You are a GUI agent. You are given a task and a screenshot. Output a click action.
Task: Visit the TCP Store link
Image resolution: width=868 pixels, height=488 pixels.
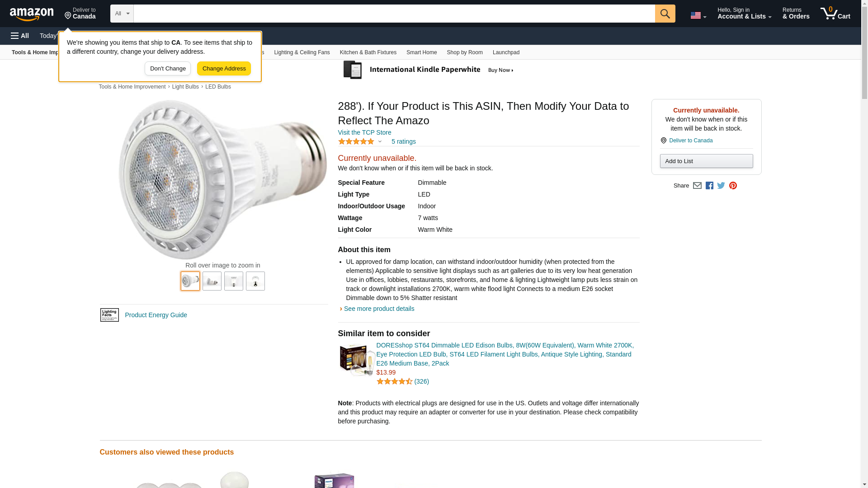pos(364,132)
